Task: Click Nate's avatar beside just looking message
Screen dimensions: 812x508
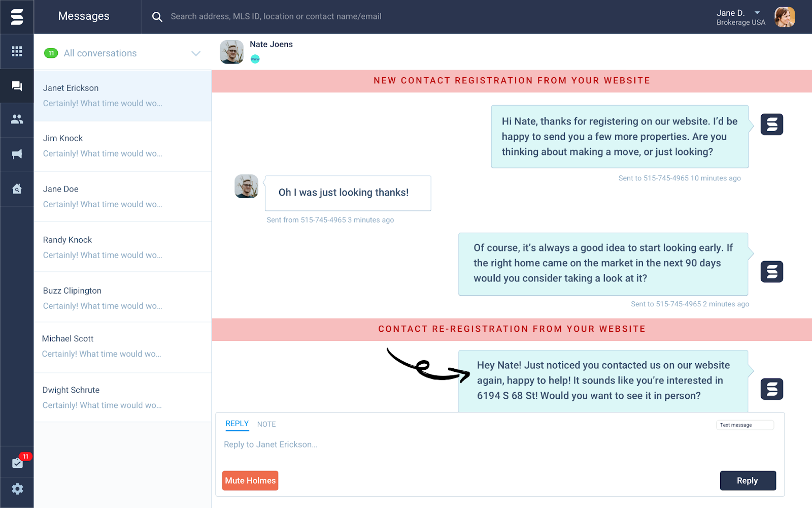Action: pyautogui.click(x=246, y=186)
